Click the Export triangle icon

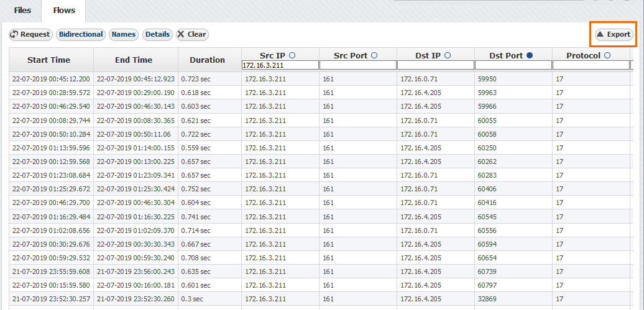(x=600, y=35)
